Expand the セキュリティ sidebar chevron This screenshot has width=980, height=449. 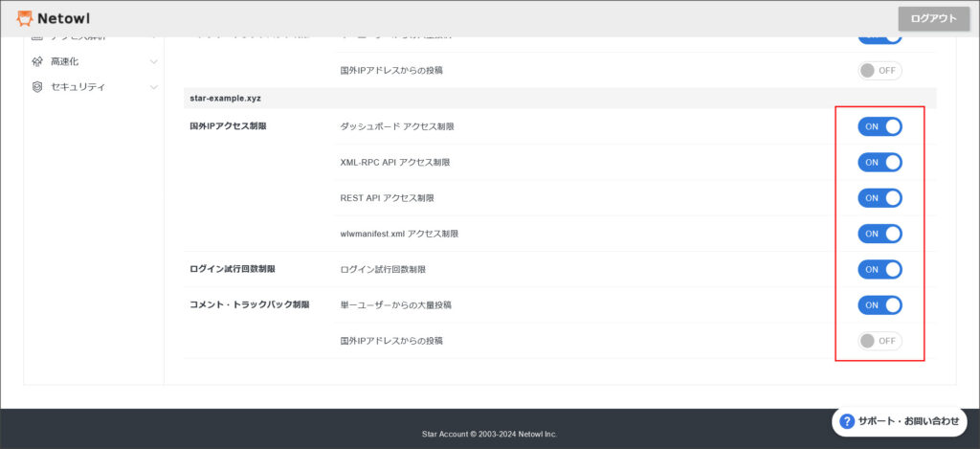tap(154, 87)
